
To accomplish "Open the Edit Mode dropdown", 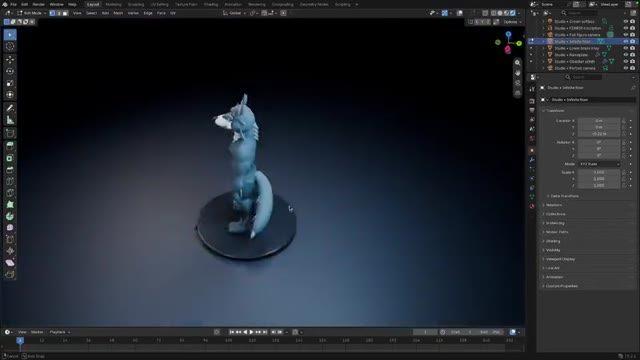I will click(31, 13).
